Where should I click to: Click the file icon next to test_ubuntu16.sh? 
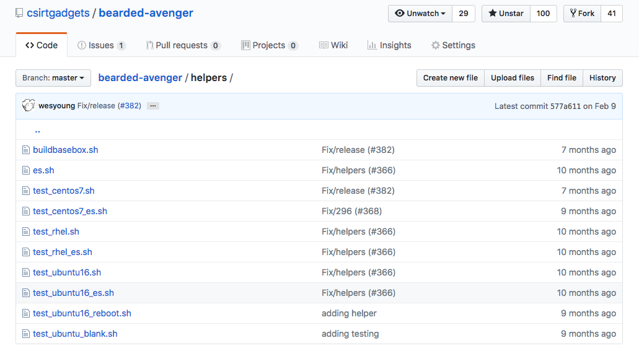pyautogui.click(x=25, y=272)
